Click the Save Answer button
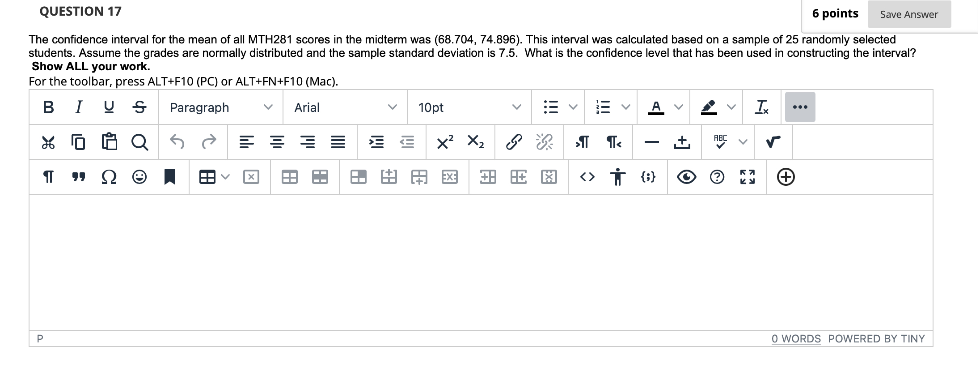Viewport: 980px width, 376px height. pos(909,14)
